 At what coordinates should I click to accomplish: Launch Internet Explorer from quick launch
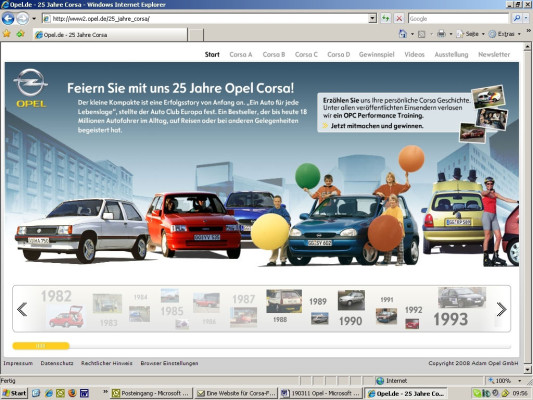tap(49, 393)
